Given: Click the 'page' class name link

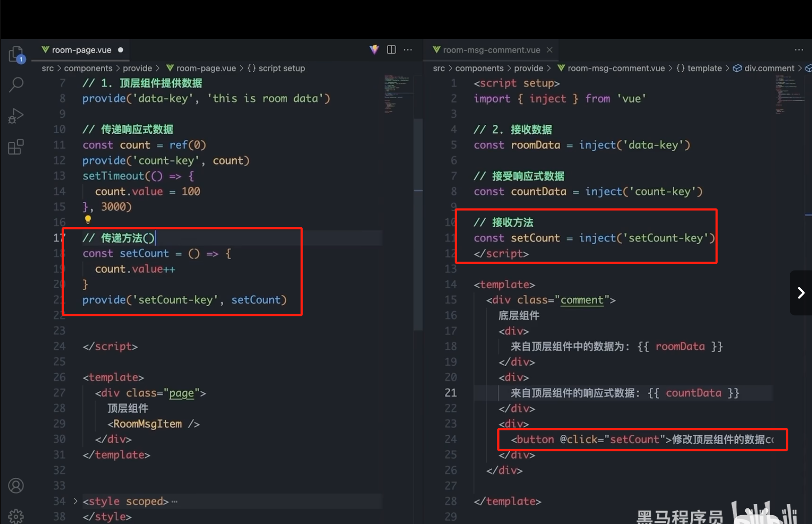Looking at the screenshot, I should tap(181, 393).
